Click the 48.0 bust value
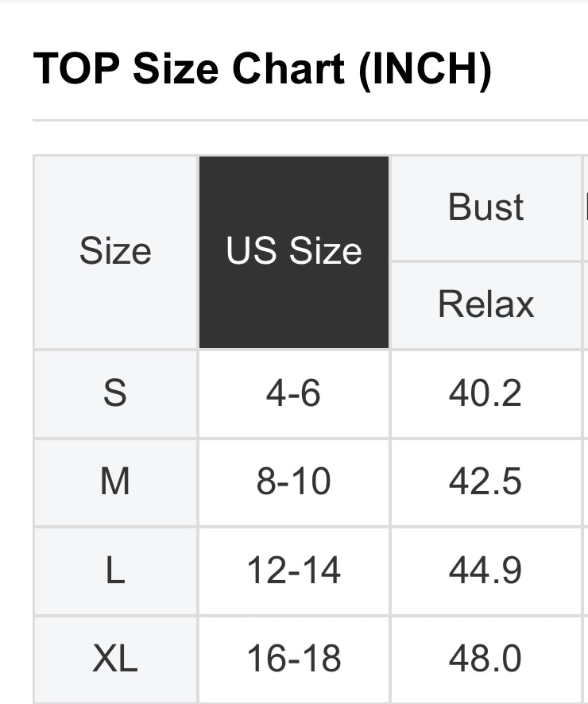Screen dimensions: 588x704 [485, 660]
